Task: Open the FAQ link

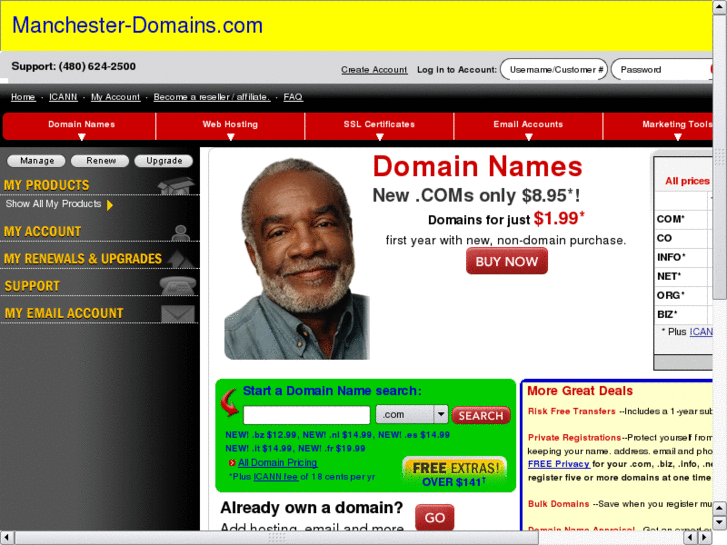Action: pos(293,97)
